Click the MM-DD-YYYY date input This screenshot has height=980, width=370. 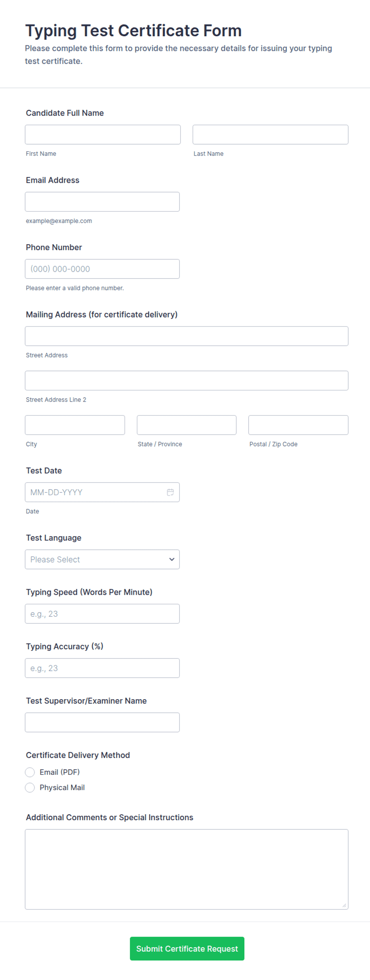95,492
